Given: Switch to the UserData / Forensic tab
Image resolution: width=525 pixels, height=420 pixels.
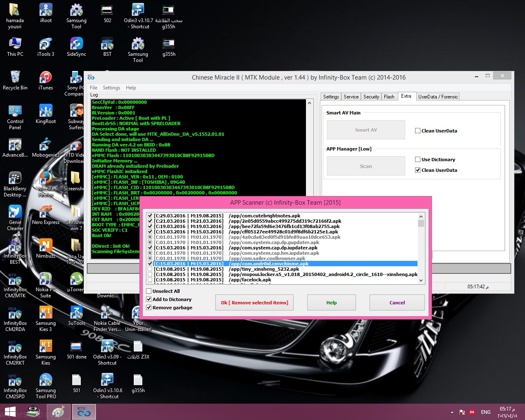Looking at the screenshot, I should pyautogui.click(x=438, y=97).
